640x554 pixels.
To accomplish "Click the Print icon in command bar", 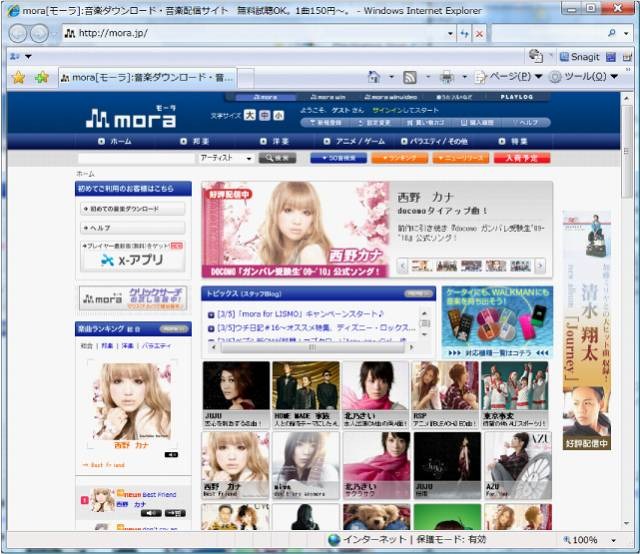I will tap(447, 77).
